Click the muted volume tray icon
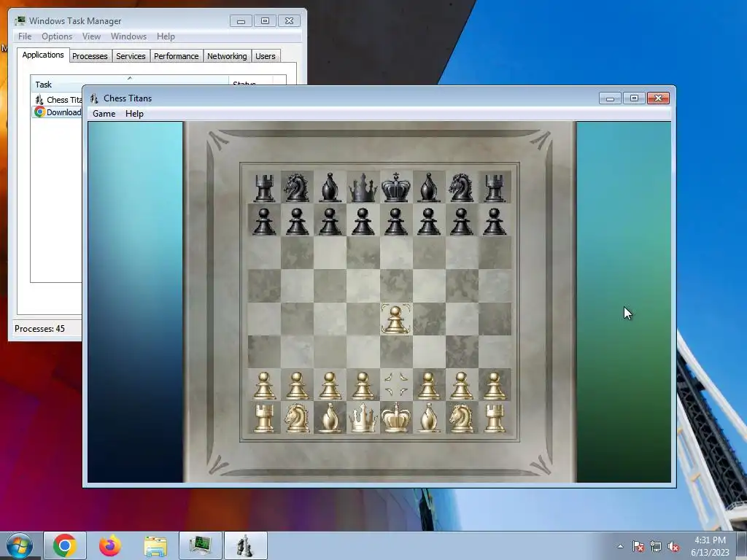The image size is (747, 560). coord(673,546)
